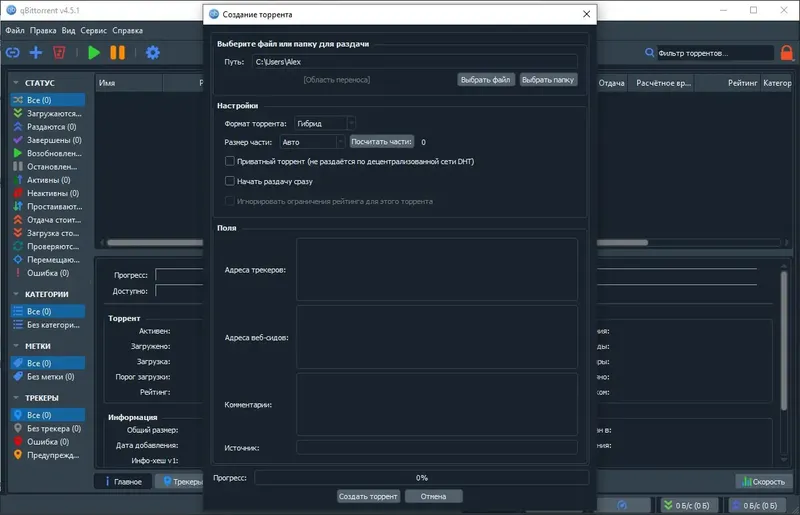This screenshot has width=800, height=515.
Task: Select the Завершены (0) status filter
Action: [x=48, y=140]
